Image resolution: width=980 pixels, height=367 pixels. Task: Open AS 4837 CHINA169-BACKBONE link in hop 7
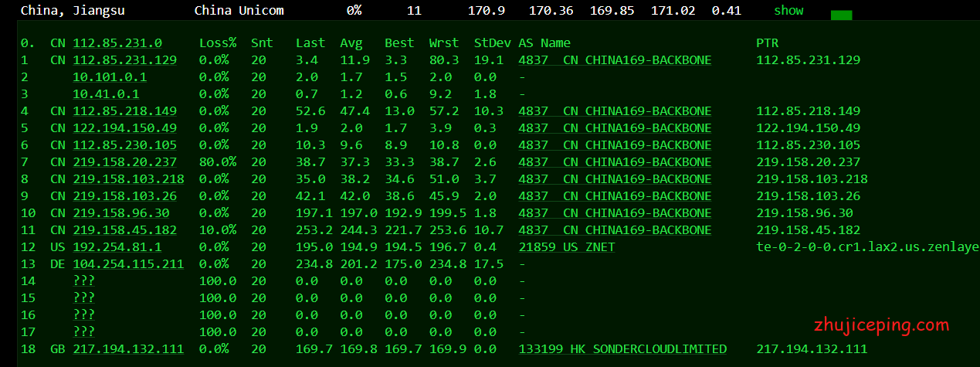(x=615, y=162)
